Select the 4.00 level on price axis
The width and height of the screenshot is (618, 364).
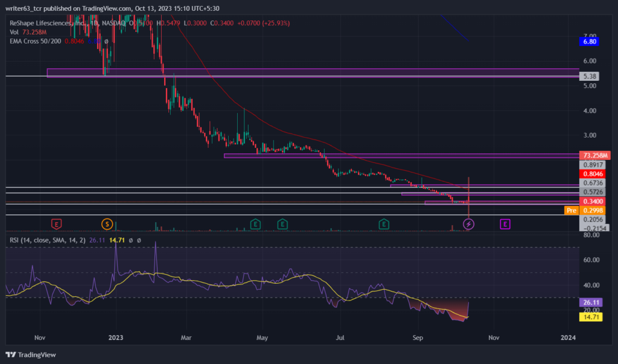tap(590, 110)
